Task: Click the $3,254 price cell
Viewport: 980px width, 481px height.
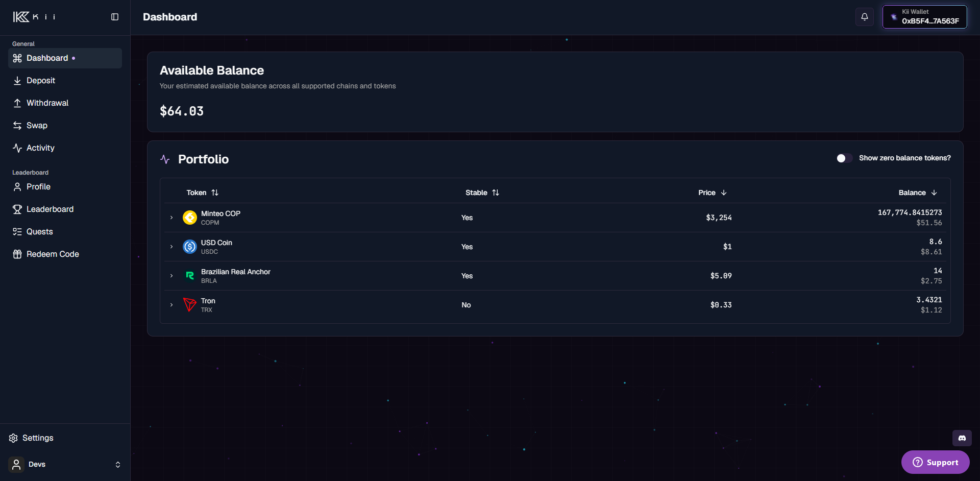Action: pyautogui.click(x=719, y=218)
